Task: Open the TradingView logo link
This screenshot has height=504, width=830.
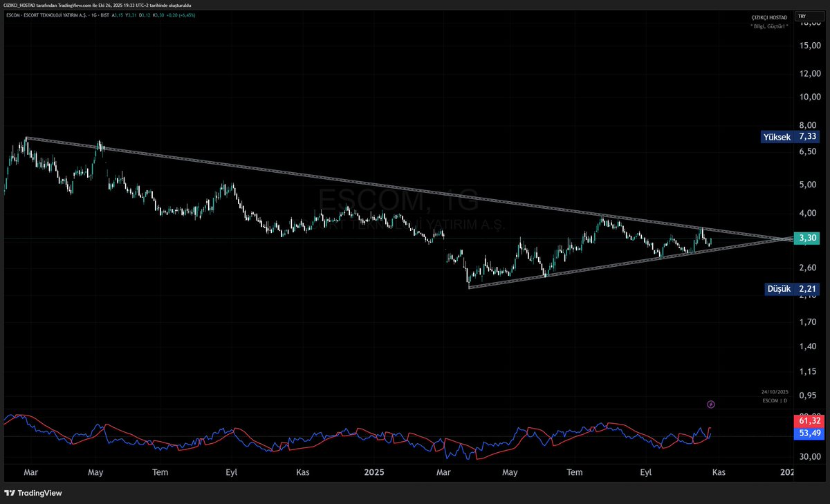Action: point(33,493)
